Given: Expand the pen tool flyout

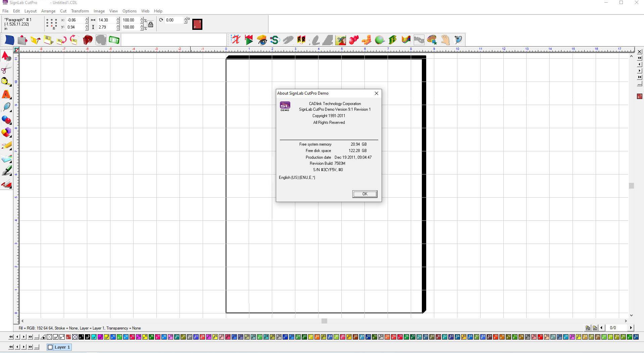Looking at the screenshot, I should click(x=10, y=174).
